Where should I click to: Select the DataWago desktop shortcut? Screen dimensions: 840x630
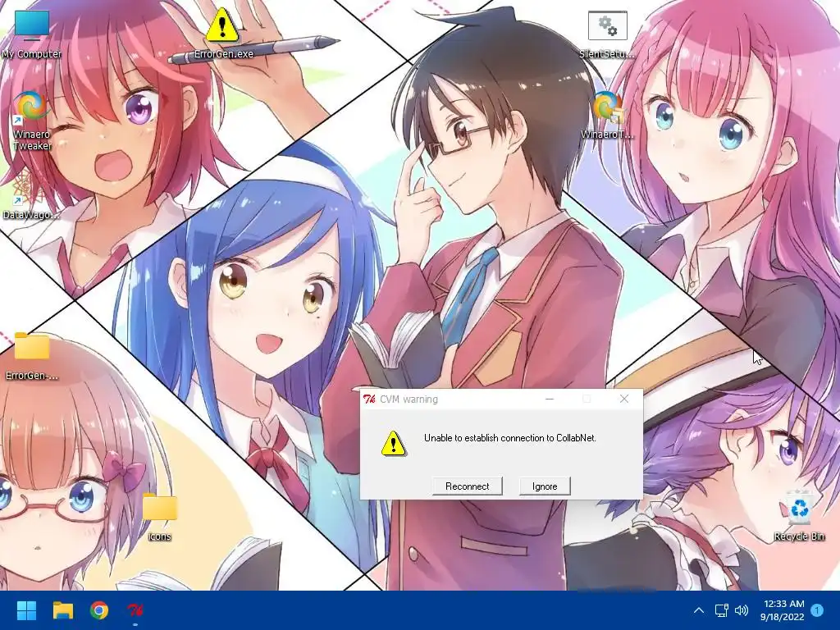coord(32,195)
